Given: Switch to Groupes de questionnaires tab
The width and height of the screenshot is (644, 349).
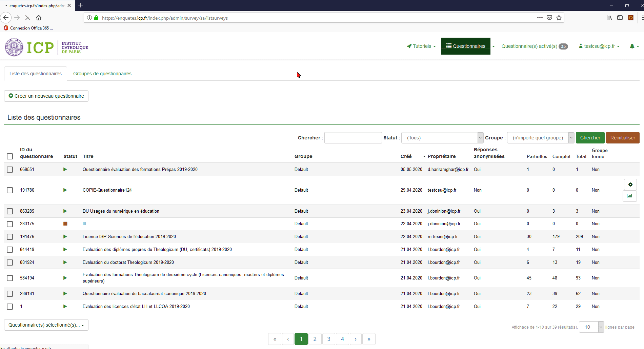Looking at the screenshot, I should tap(102, 74).
